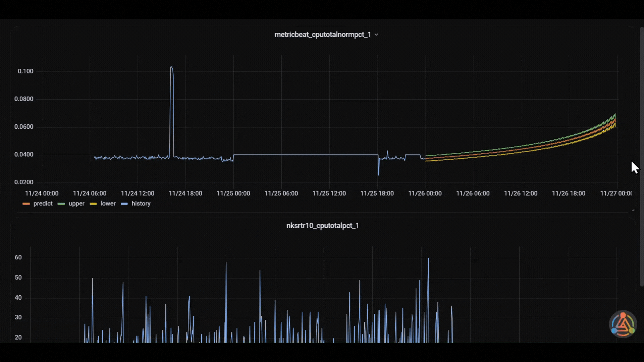This screenshot has height=362, width=644.
Task: Click the orange predict color swatch
Action: (x=26, y=204)
